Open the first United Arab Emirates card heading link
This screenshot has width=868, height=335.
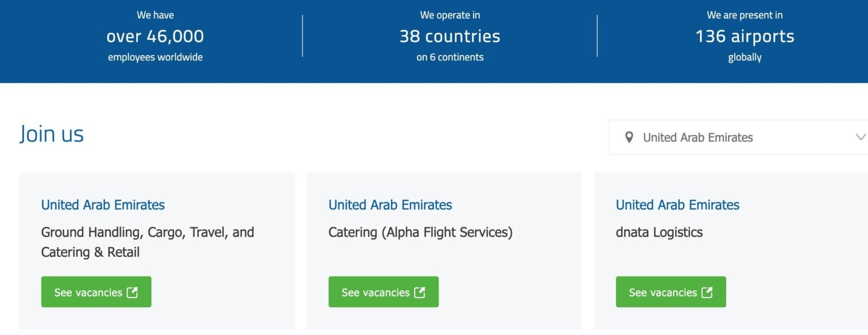[x=102, y=205]
